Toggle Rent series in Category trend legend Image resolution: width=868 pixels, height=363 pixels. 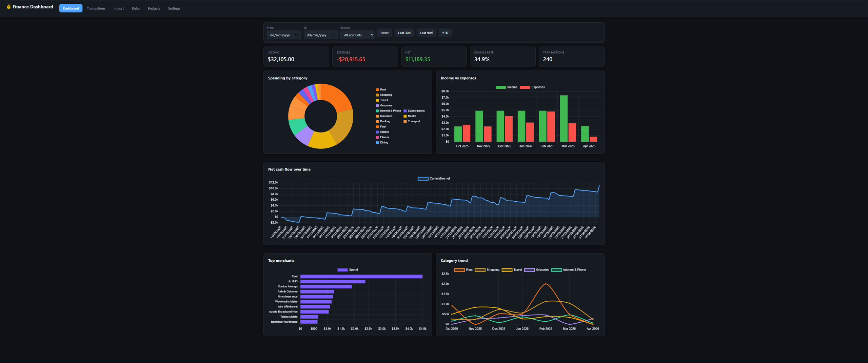pyautogui.click(x=463, y=270)
